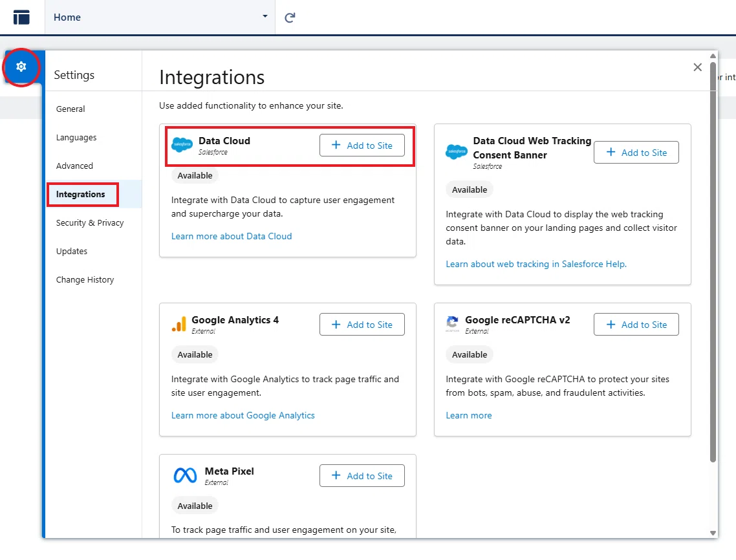Select the Integrations settings tab
Screen dimensions: 736x560
click(80, 195)
